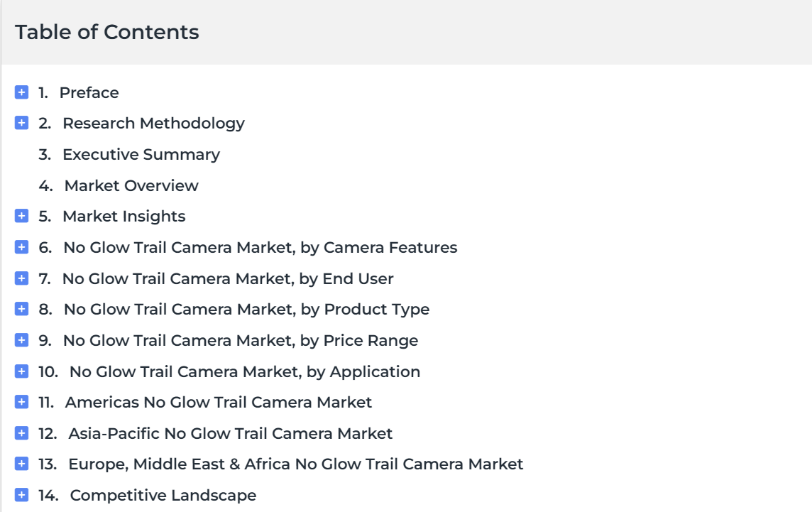Click plus icon beside Price Range chapter

point(21,340)
